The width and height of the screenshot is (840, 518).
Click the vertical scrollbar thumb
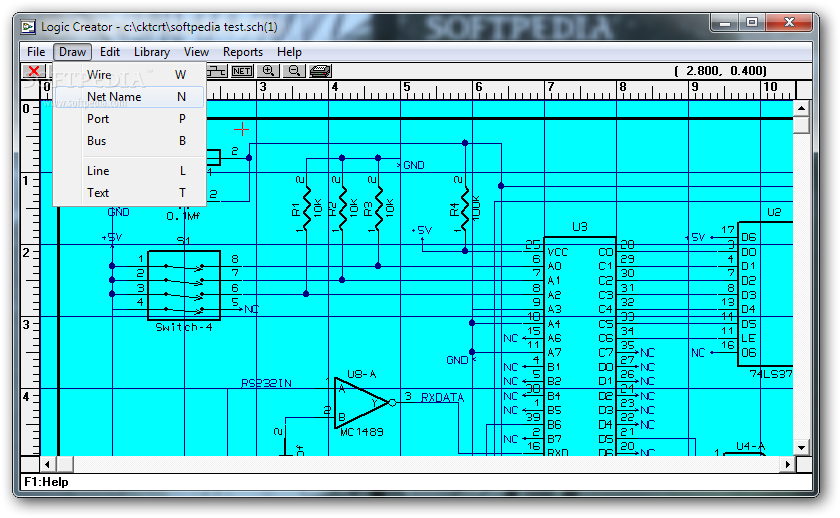801,125
